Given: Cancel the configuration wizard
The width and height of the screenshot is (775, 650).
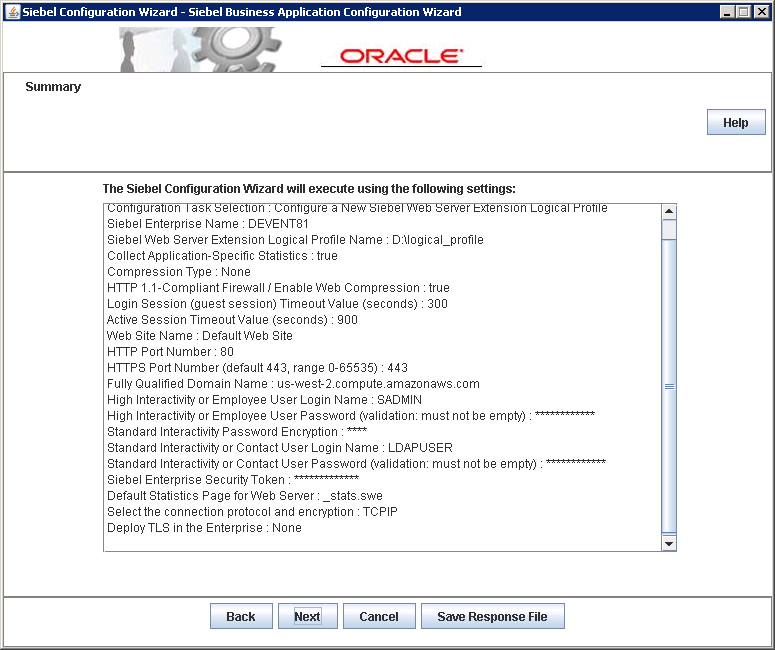Looking at the screenshot, I should [379, 616].
